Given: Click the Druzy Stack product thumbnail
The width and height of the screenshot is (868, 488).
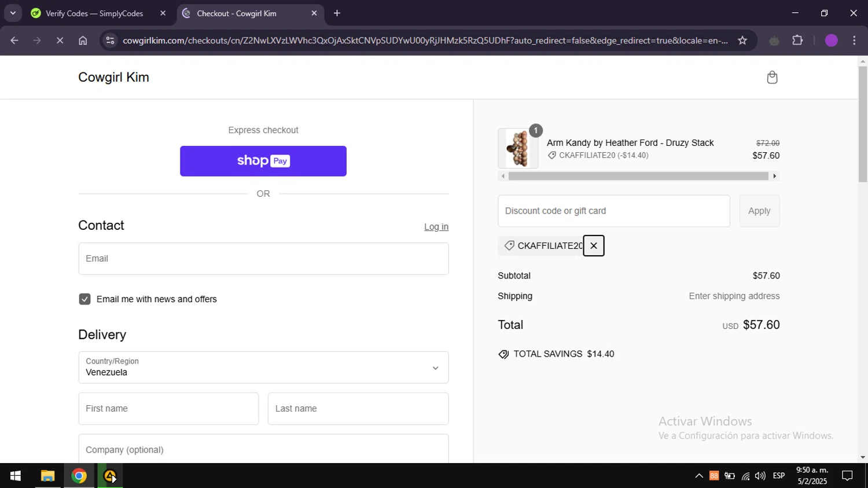Looking at the screenshot, I should point(518,149).
